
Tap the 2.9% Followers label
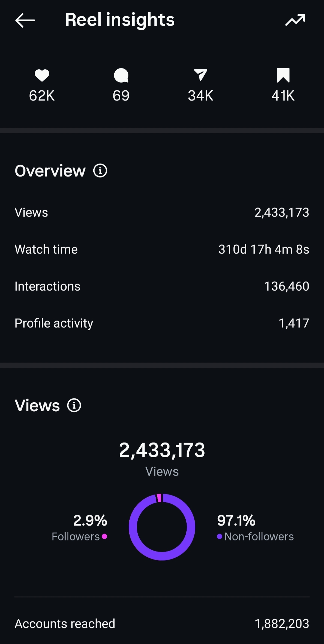(x=79, y=528)
